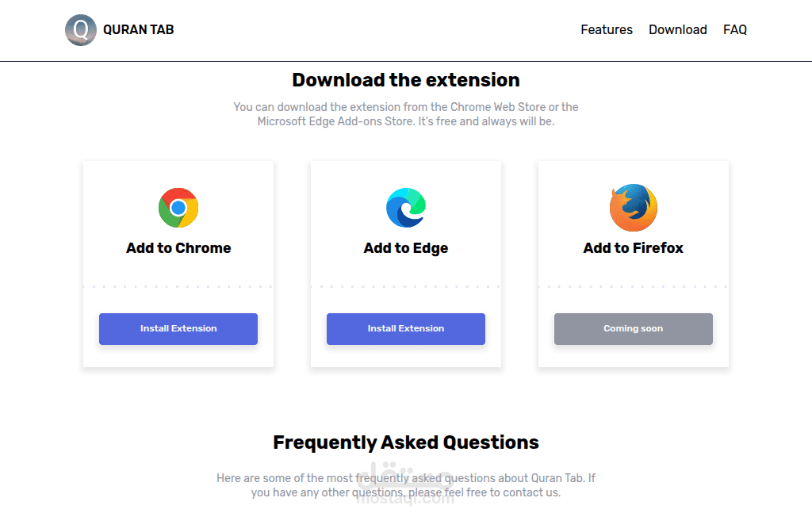Click the Frequently Asked Questions heading
812x517 pixels.
[406, 442]
